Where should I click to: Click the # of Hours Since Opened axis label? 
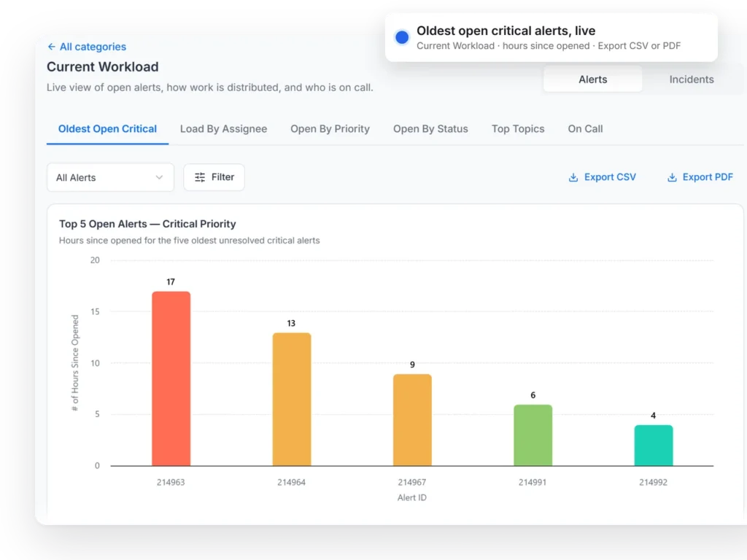(x=75, y=363)
